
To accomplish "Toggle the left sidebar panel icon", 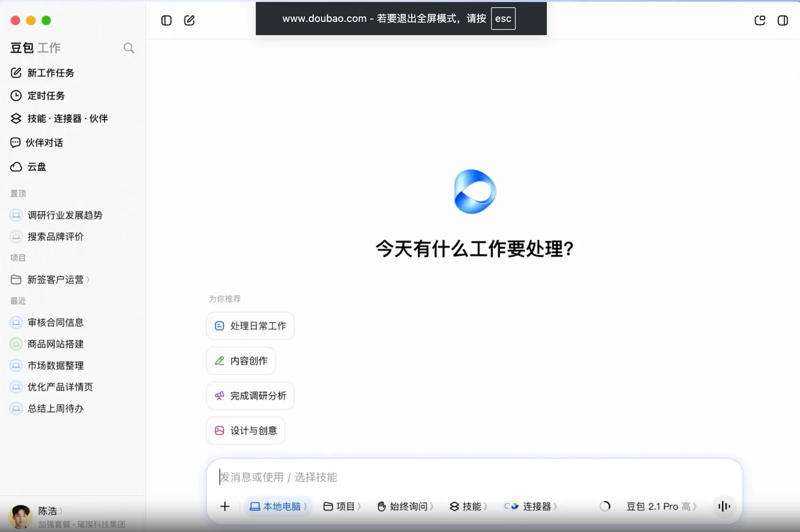I will (166, 20).
